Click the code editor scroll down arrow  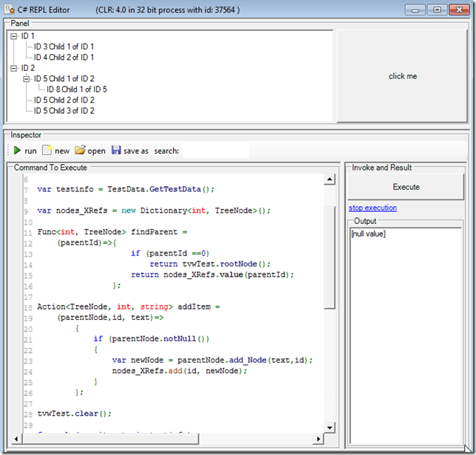point(330,428)
